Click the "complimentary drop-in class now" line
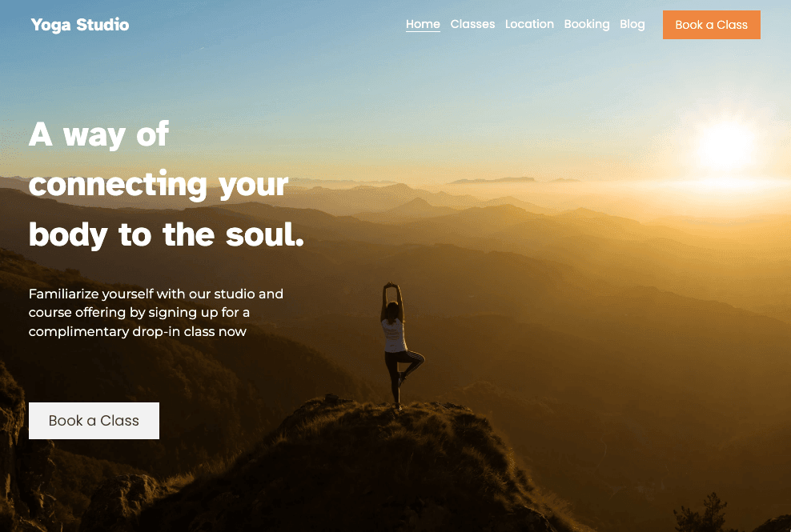 [138, 331]
